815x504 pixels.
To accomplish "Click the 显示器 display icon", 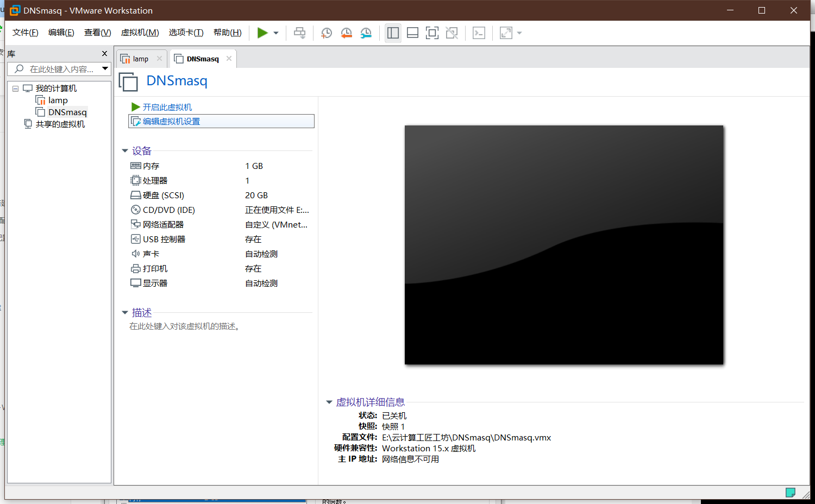I will 136,283.
